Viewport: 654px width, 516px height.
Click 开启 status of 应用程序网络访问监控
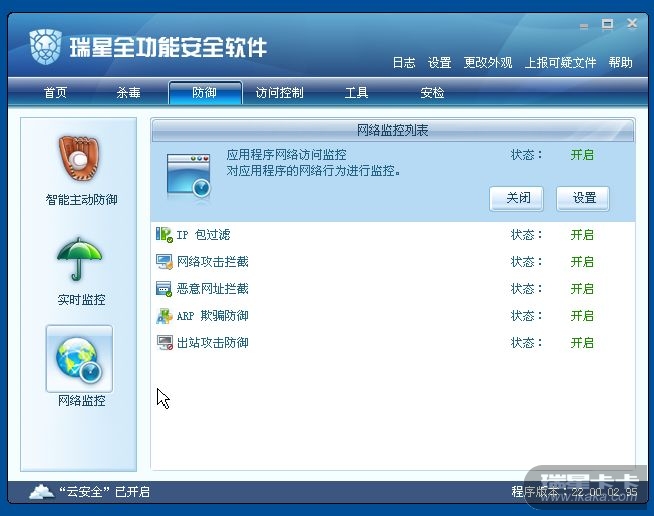click(x=582, y=155)
